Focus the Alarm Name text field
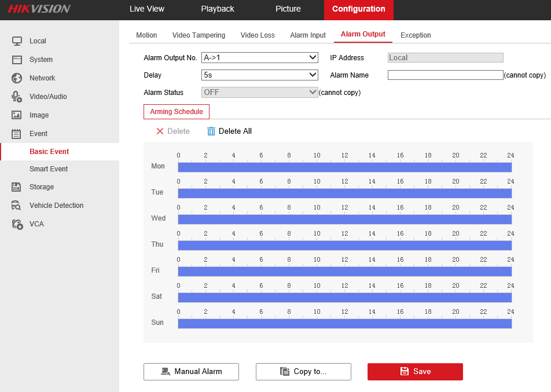This screenshot has width=551, height=392. 445,75
